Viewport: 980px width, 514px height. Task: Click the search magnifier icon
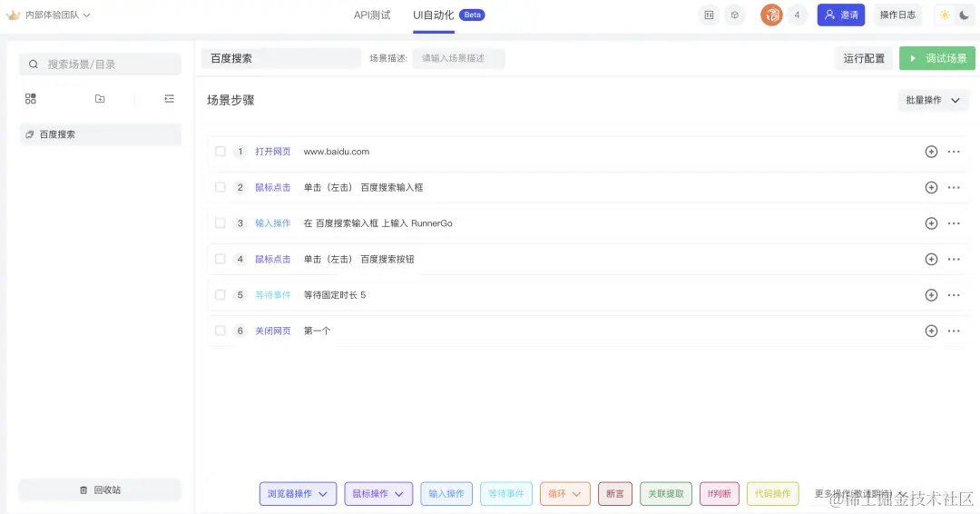click(x=34, y=64)
